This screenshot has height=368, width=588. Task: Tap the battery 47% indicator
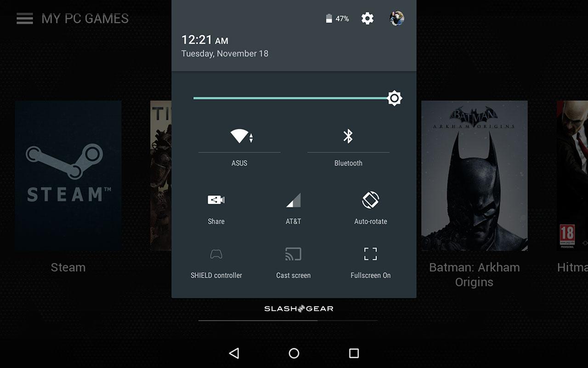coord(337,18)
